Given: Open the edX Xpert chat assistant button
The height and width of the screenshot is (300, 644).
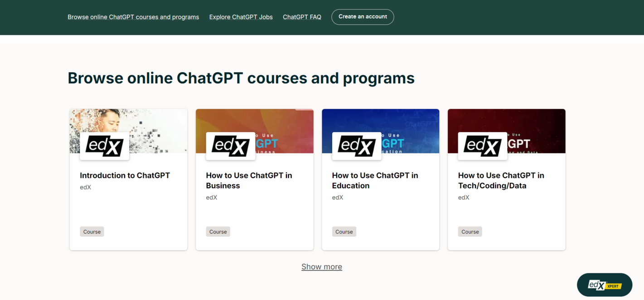Looking at the screenshot, I should [604, 285].
